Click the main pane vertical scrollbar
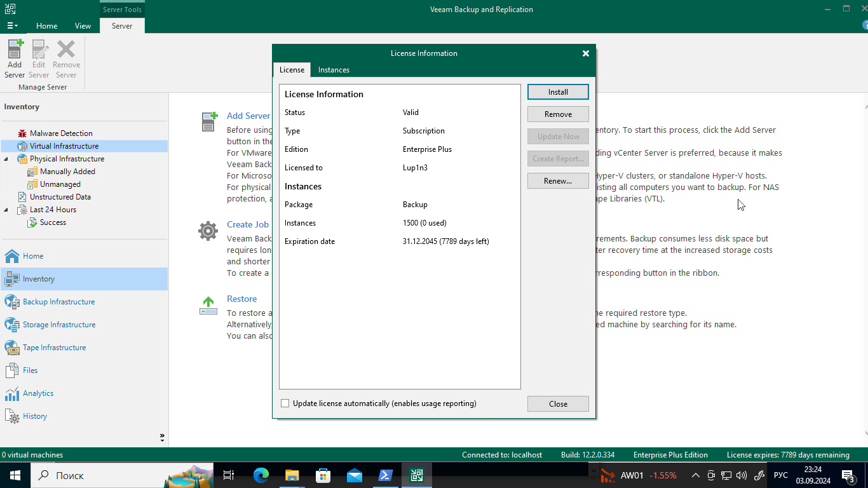The height and width of the screenshot is (488, 868). pyautogui.click(x=865, y=270)
